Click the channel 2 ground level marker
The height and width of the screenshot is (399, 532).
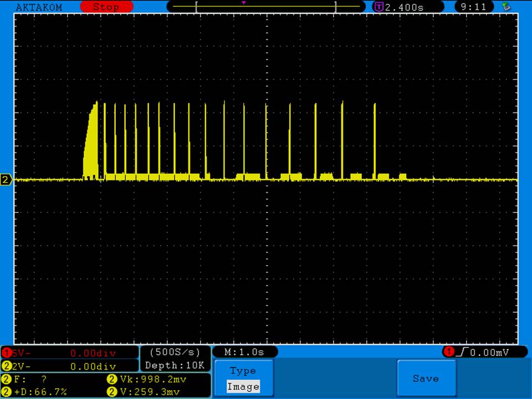7,180
